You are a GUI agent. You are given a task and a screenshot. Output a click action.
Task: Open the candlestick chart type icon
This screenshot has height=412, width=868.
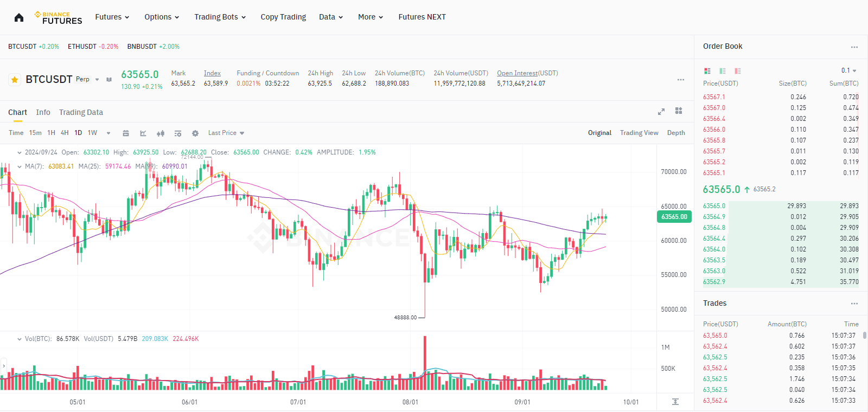click(161, 133)
